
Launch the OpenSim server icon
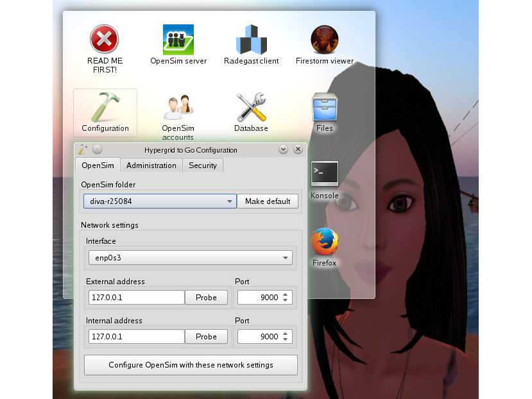tap(178, 40)
